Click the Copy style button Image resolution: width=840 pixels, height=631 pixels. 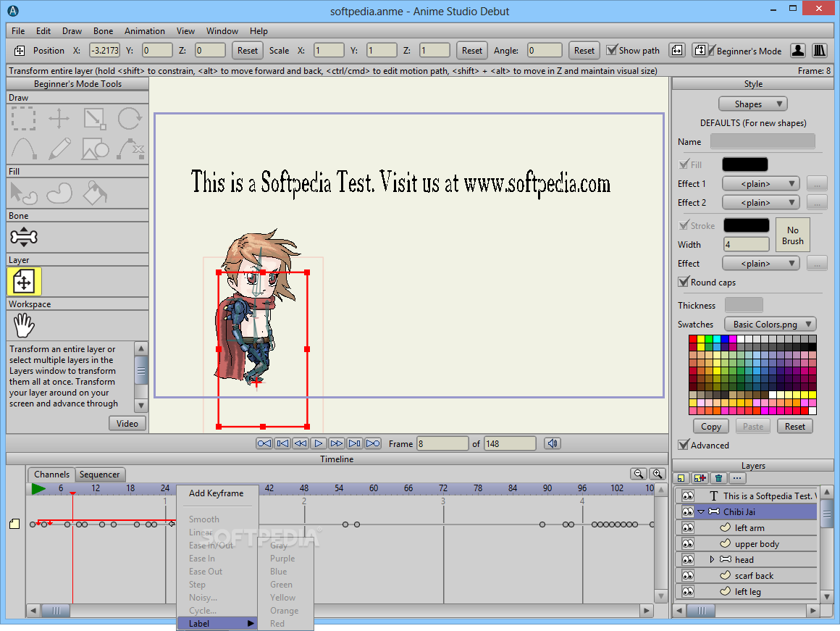tap(711, 427)
